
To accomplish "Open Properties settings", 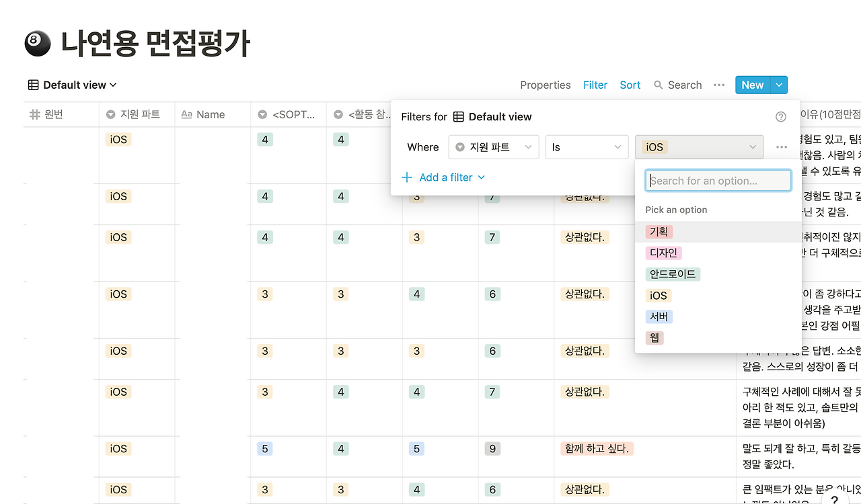I will [x=545, y=85].
